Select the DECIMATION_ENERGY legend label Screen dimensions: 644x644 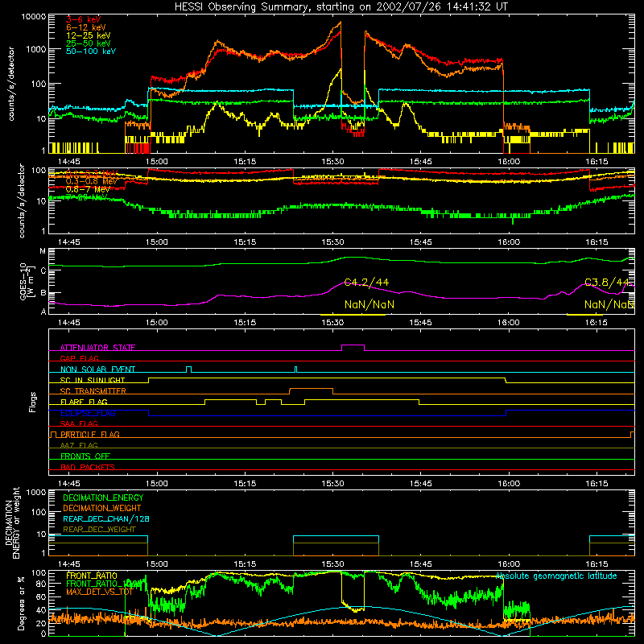[x=103, y=497]
